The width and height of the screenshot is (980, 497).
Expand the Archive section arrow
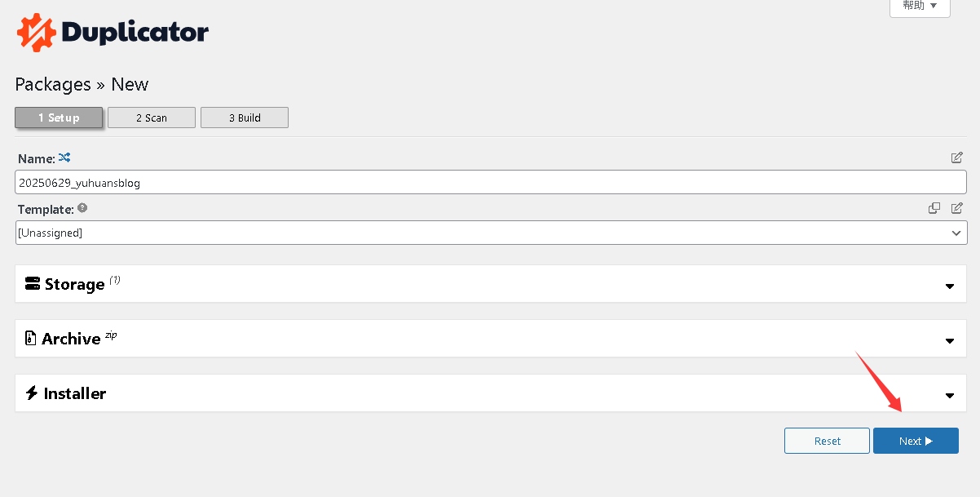point(950,340)
